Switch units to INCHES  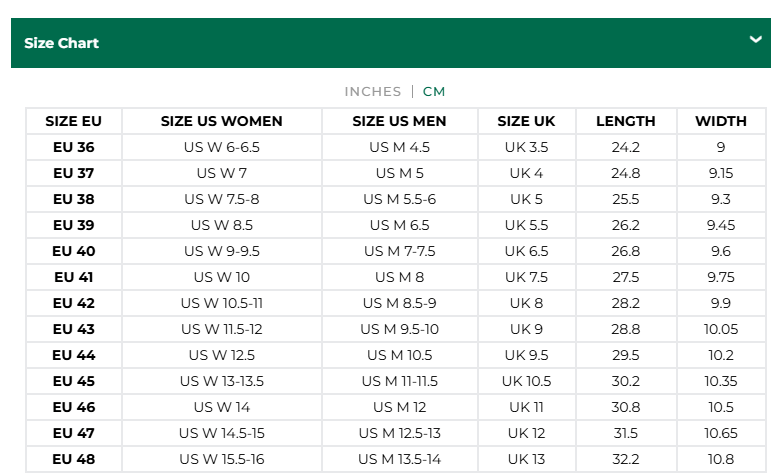pyautogui.click(x=373, y=91)
